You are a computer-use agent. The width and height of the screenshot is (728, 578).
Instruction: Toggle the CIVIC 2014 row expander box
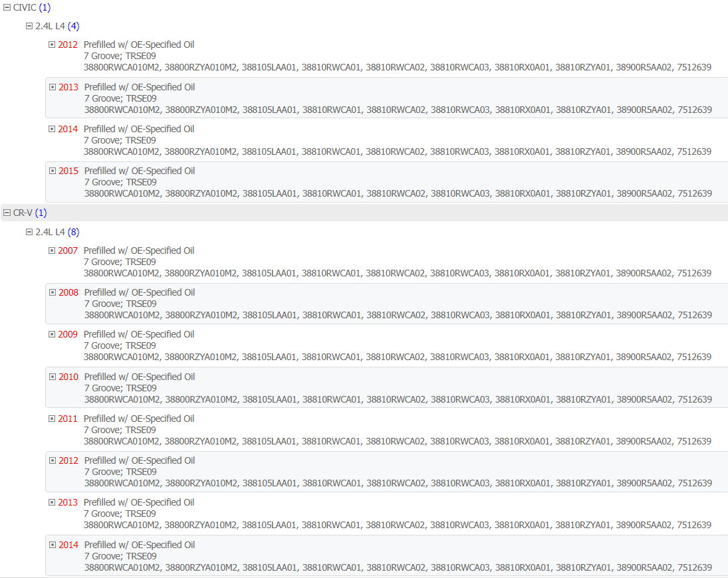(52, 129)
